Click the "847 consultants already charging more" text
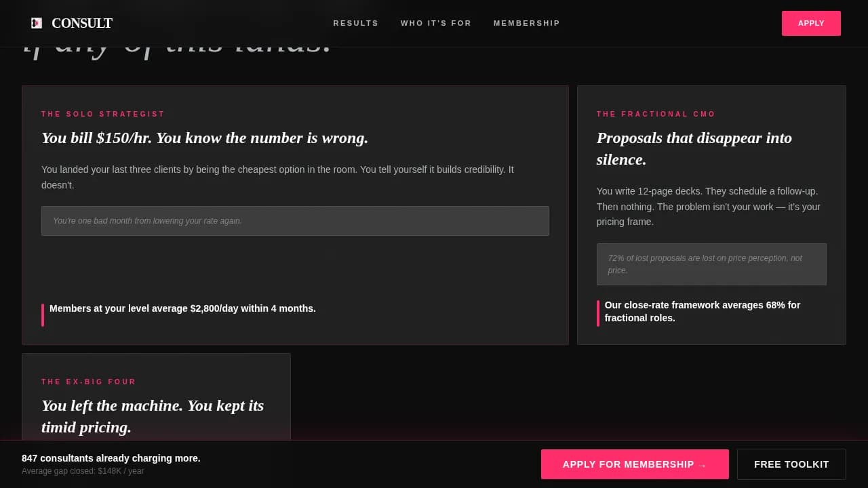This screenshot has height=488, width=868. click(x=111, y=458)
